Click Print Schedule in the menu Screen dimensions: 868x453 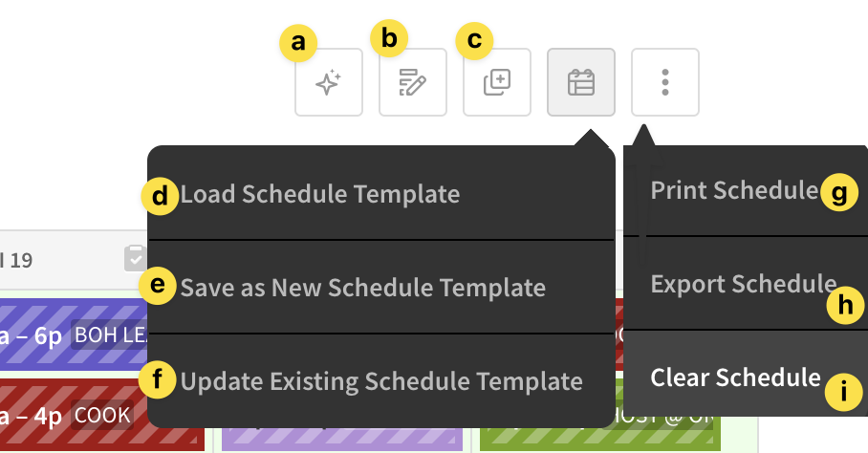pos(733,190)
